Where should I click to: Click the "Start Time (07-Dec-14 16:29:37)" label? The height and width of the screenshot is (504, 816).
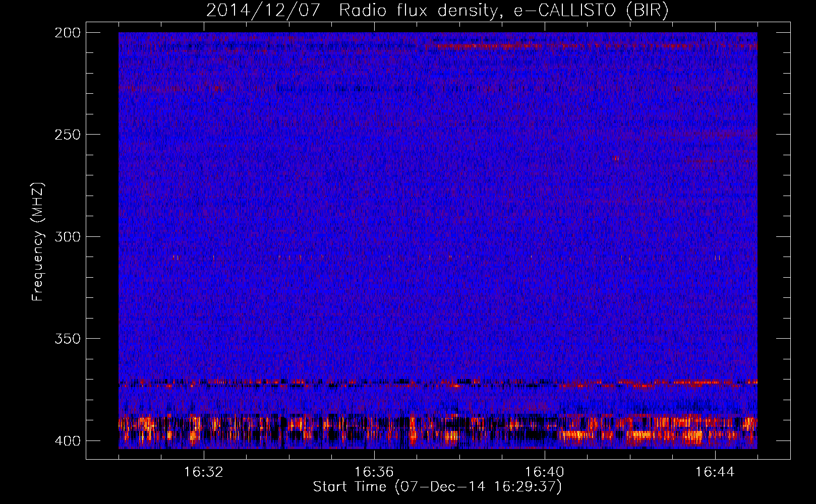point(437,486)
